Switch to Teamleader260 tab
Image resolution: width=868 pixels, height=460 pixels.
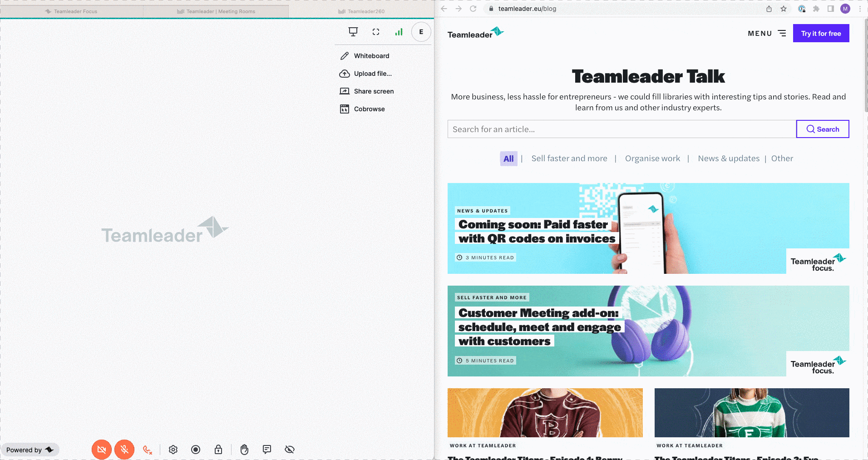tap(361, 11)
